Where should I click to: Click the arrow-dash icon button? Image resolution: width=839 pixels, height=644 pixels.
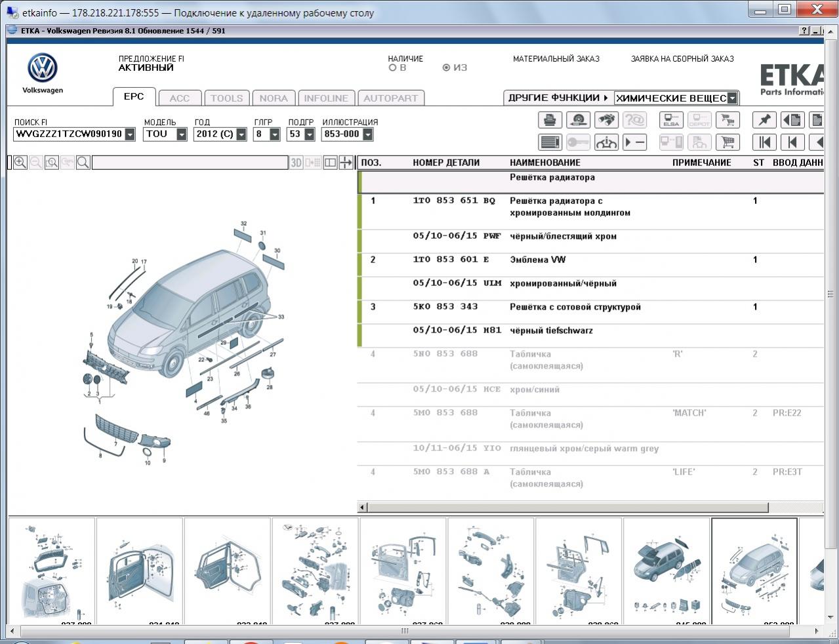(x=634, y=142)
